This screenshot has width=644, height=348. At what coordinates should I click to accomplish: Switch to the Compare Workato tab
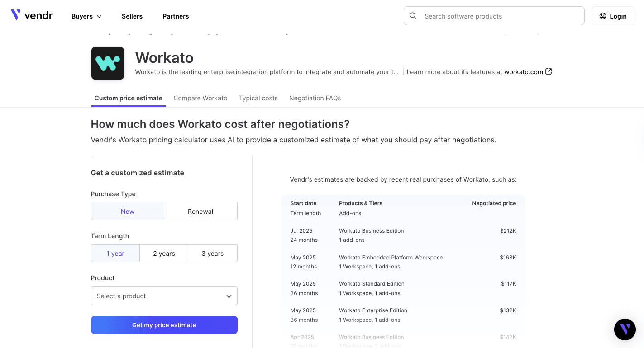tap(200, 98)
